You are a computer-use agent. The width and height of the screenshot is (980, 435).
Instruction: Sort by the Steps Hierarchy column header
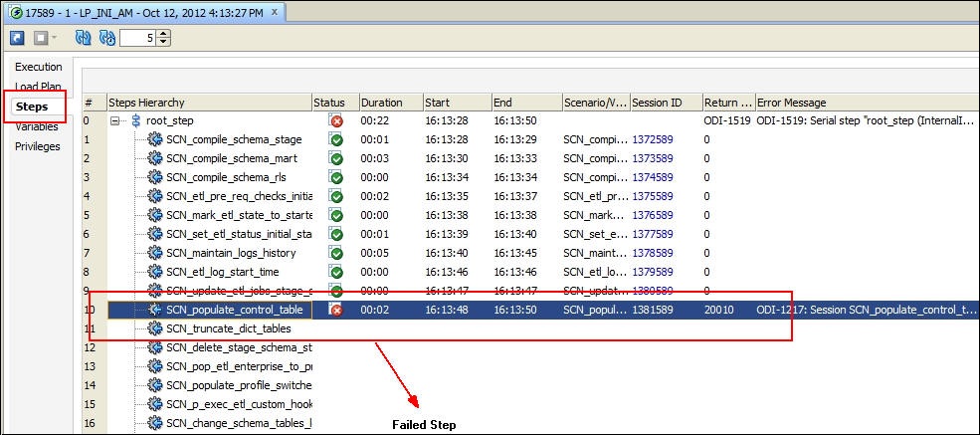209,103
